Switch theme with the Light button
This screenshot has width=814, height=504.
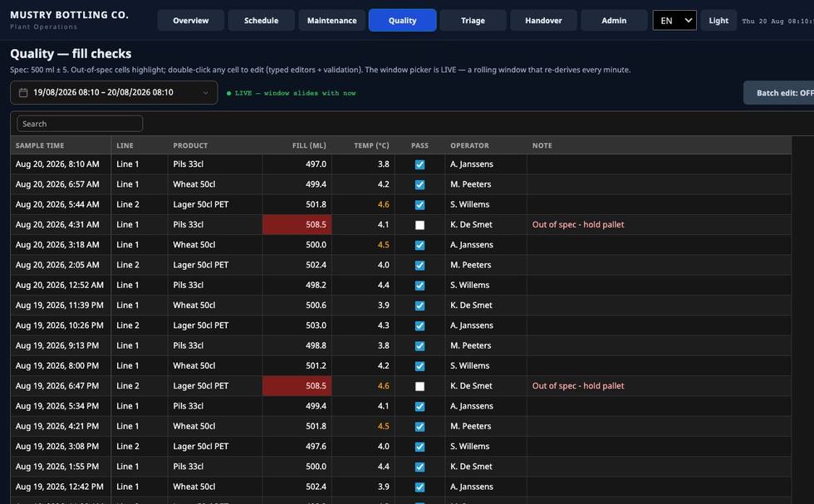[718, 21]
